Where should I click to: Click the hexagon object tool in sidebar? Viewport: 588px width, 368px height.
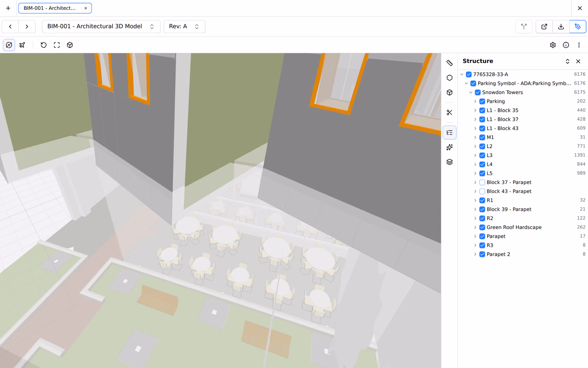point(450,78)
